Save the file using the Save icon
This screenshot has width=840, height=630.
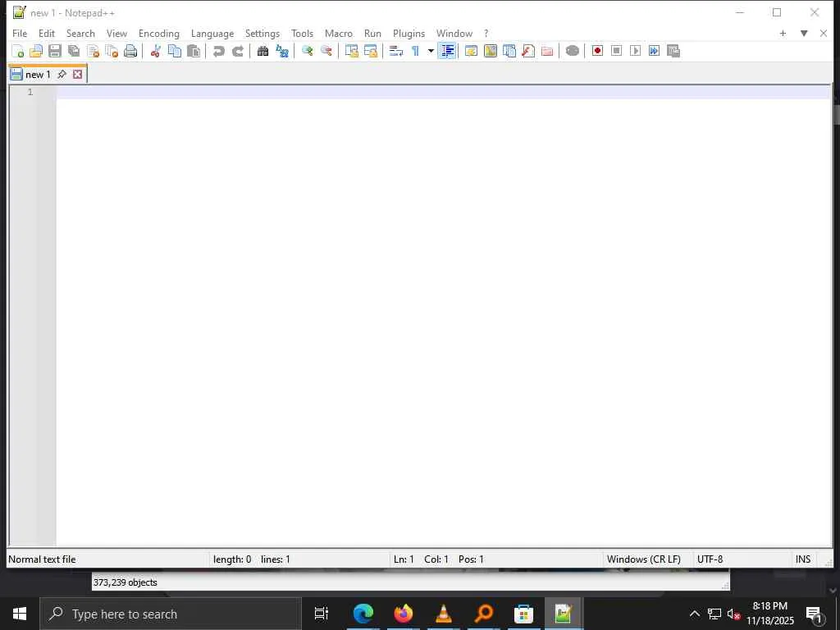tap(55, 51)
